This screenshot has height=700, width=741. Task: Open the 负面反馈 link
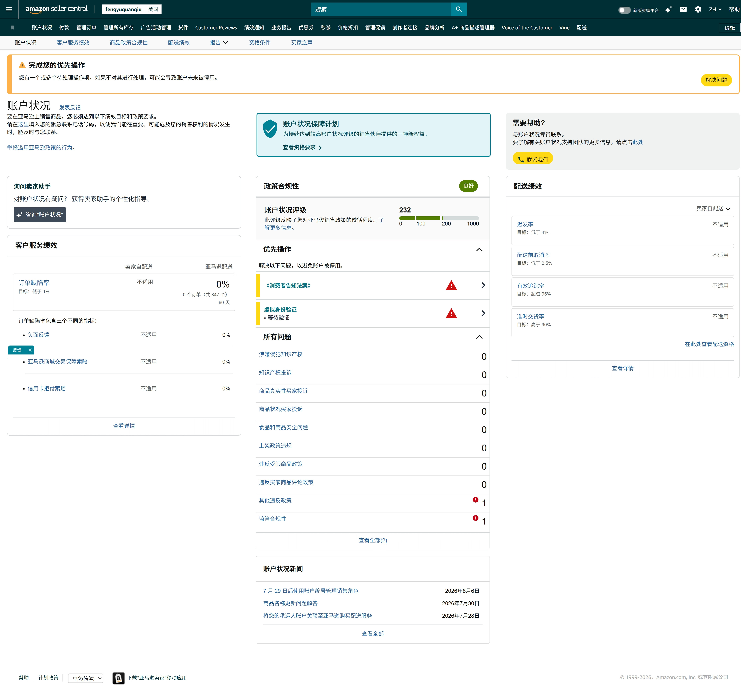click(38, 335)
